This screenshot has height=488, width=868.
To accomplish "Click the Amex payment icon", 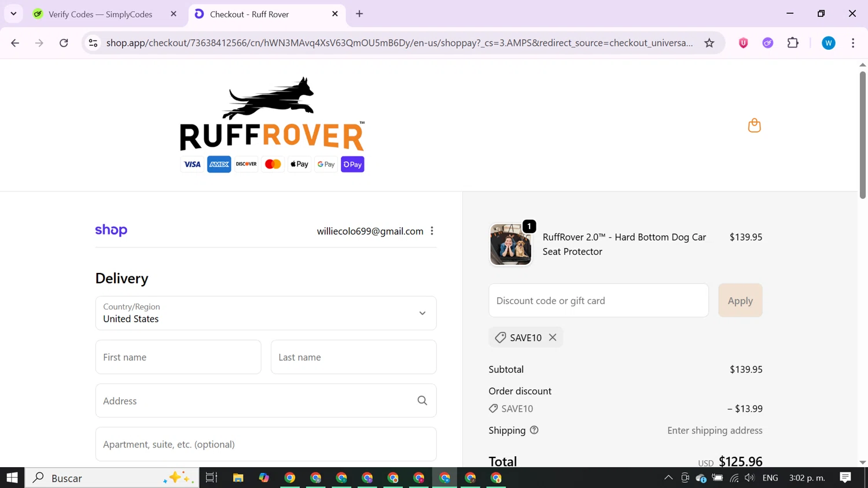I will (x=219, y=164).
